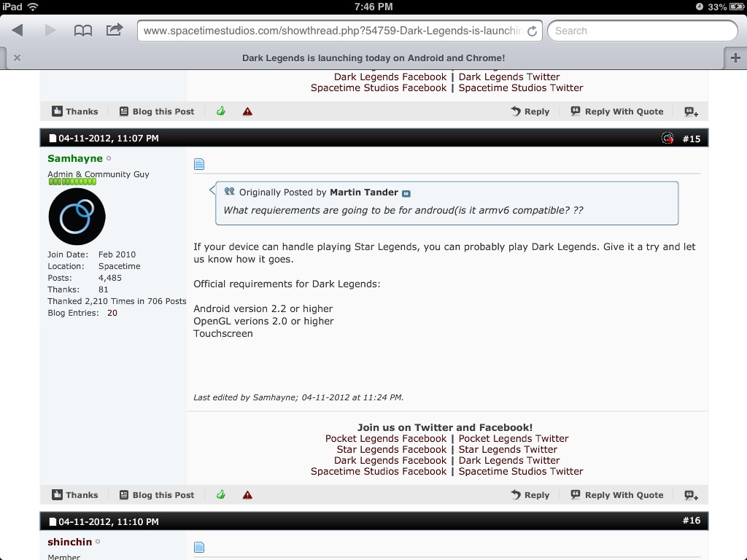Open Pocket Legends Twitter link

tap(514, 438)
